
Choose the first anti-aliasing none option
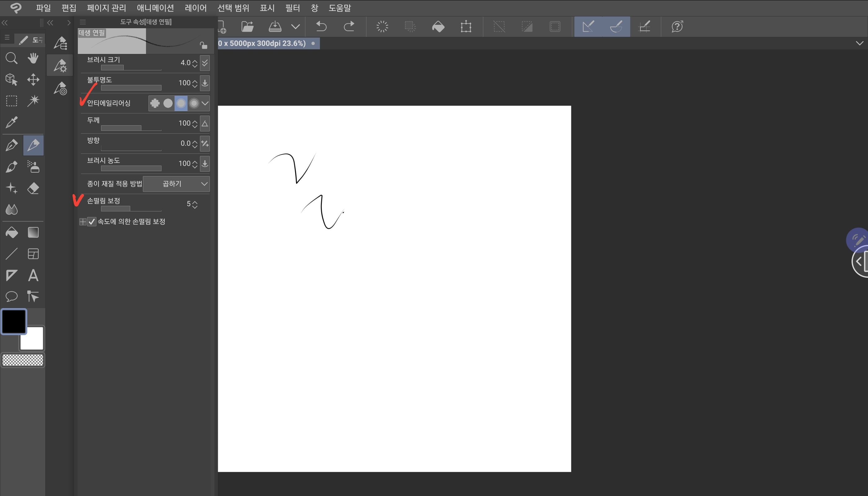(155, 103)
